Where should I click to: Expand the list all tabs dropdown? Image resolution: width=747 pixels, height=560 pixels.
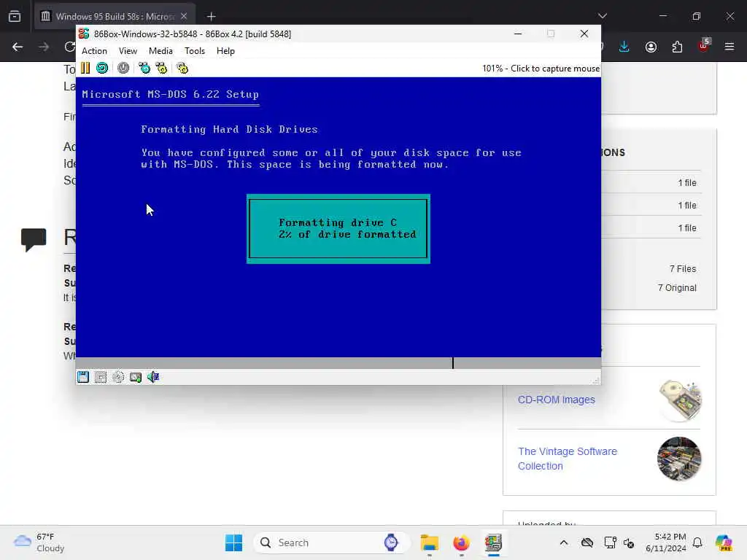coord(603,16)
